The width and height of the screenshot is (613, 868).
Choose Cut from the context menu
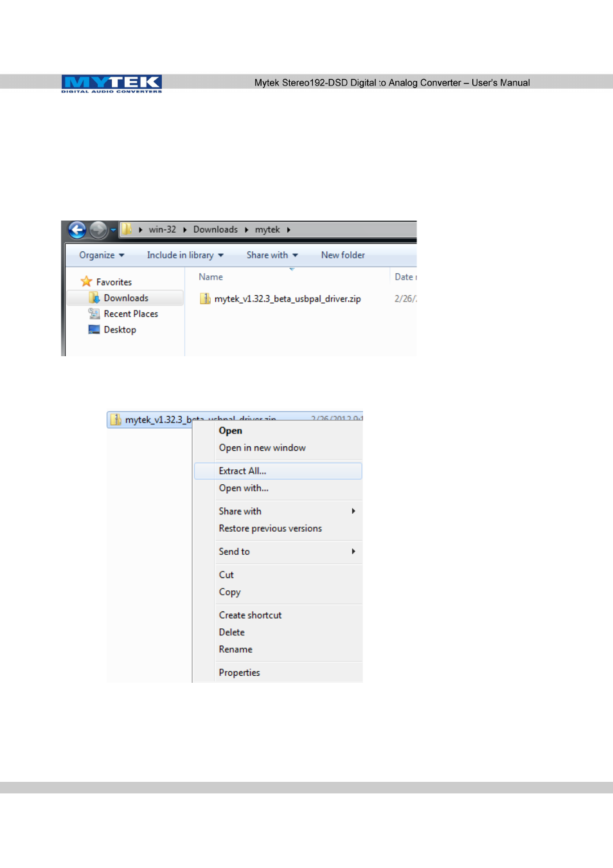[226, 575]
